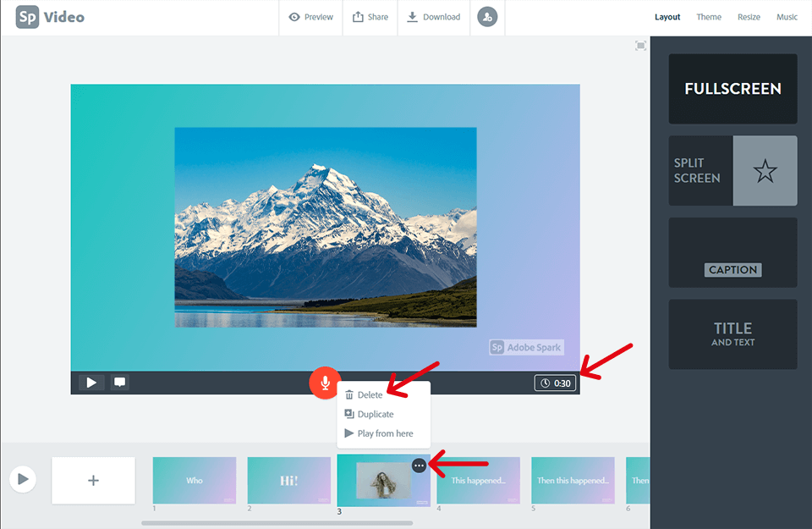Switch to the Theme tab

pos(709,17)
